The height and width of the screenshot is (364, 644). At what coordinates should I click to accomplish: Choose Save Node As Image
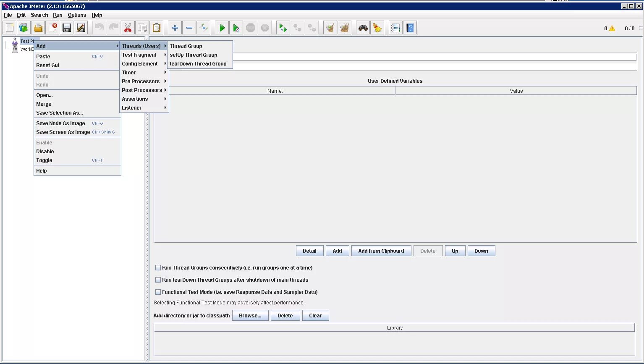pos(77,123)
